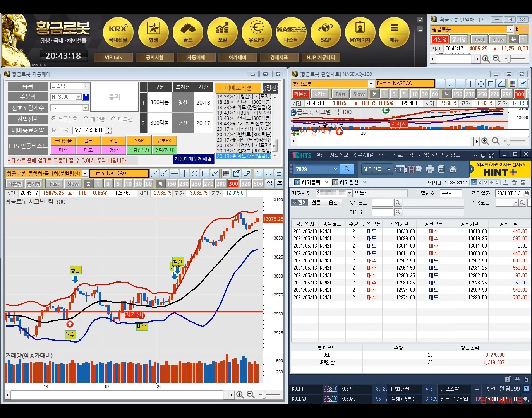Click the printer icon in 1Q HTS toolbar
Screen dimensions: 532x418
click(430, 169)
